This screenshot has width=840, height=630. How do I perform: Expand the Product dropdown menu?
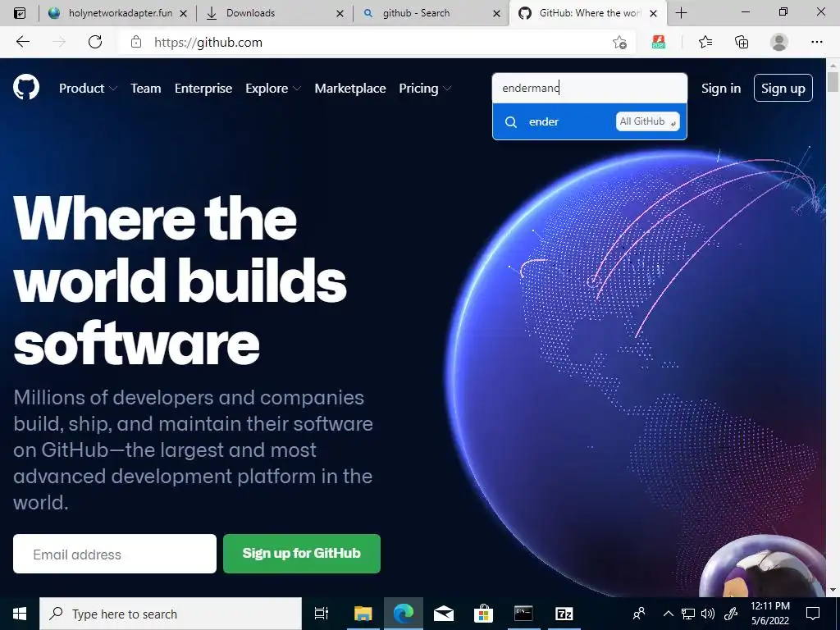point(88,89)
